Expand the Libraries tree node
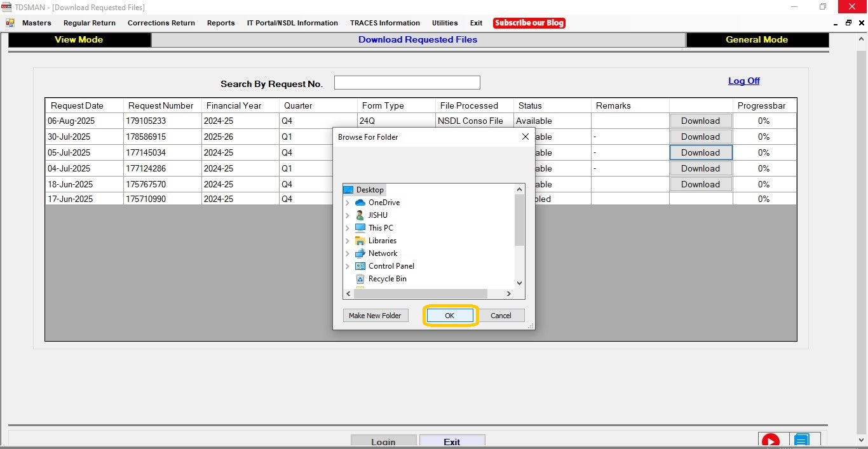This screenshot has height=449, width=868. tap(348, 241)
